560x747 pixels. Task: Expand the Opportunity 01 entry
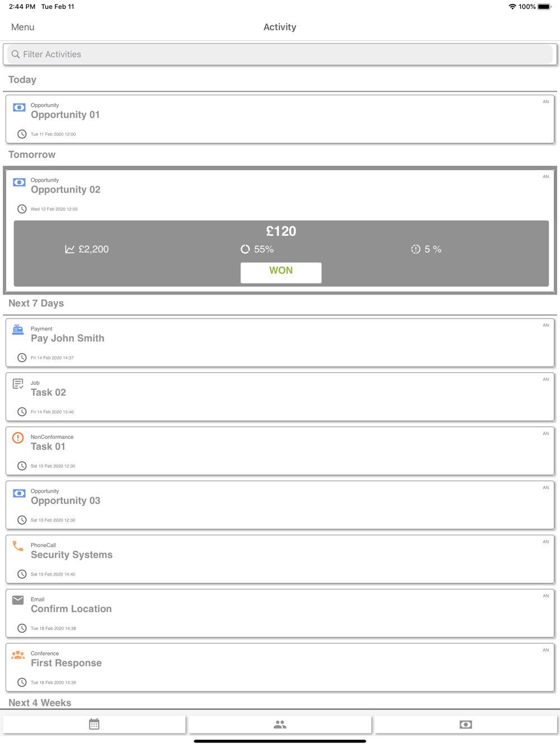pos(280,119)
